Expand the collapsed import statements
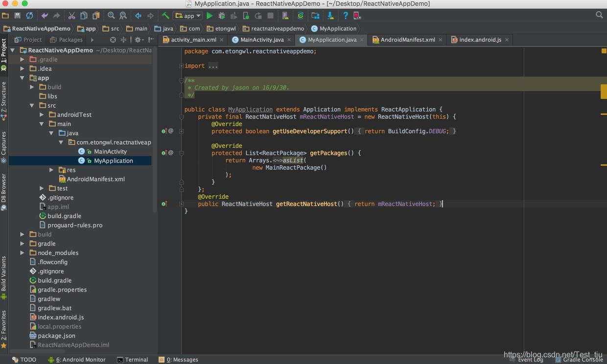 [x=181, y=66]
